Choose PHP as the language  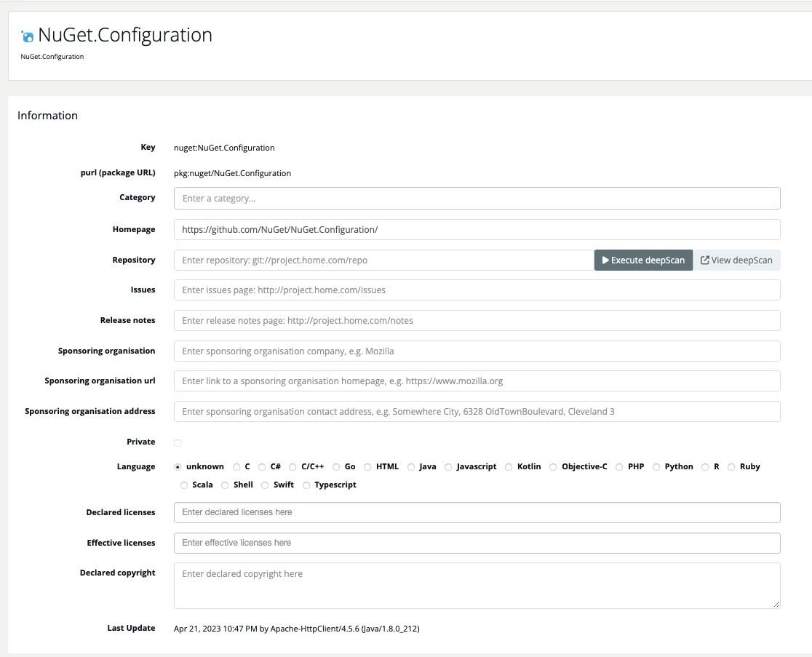click(x=619, y=467)
